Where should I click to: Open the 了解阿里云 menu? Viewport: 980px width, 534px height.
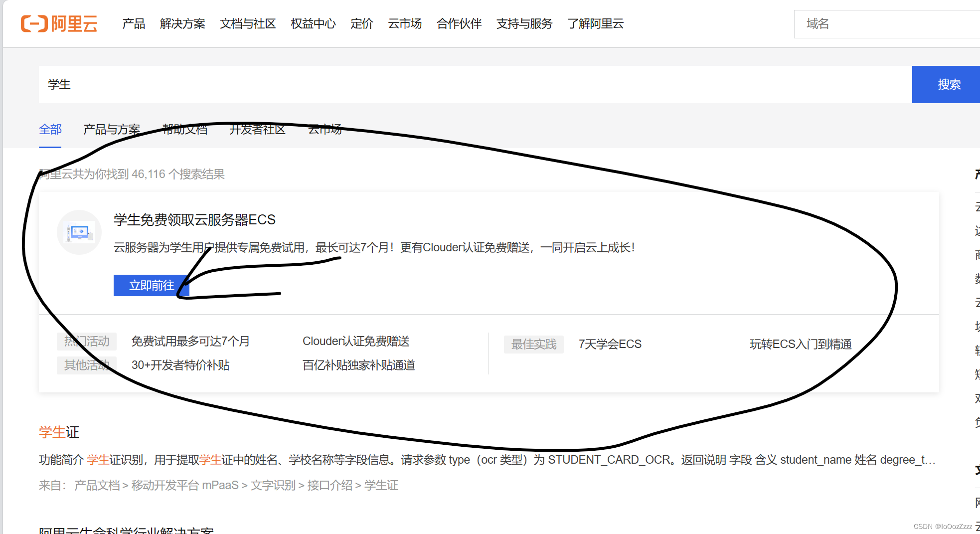click(596, 23)
